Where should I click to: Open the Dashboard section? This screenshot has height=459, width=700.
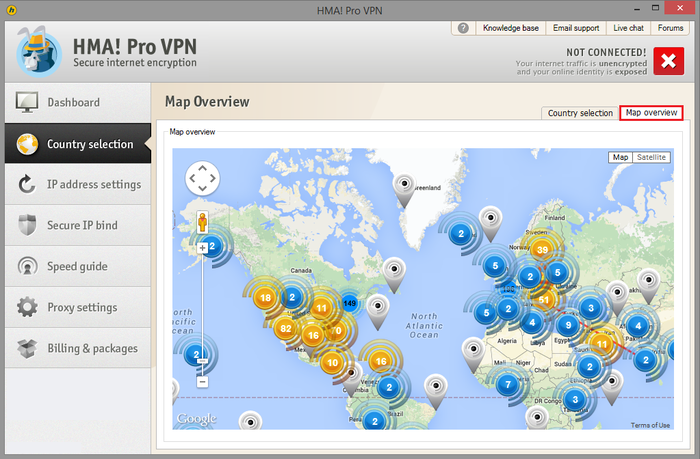coord(78,103)
